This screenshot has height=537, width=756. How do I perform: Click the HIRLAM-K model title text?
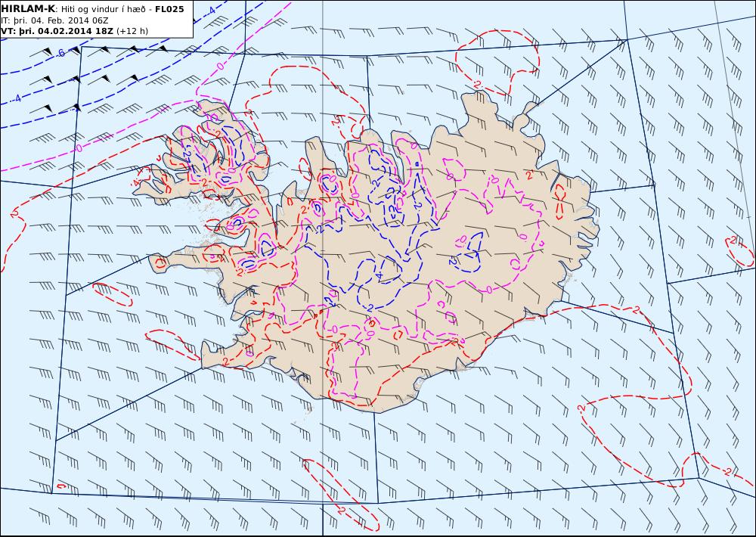pyautogui.click(x=29, y=8)
